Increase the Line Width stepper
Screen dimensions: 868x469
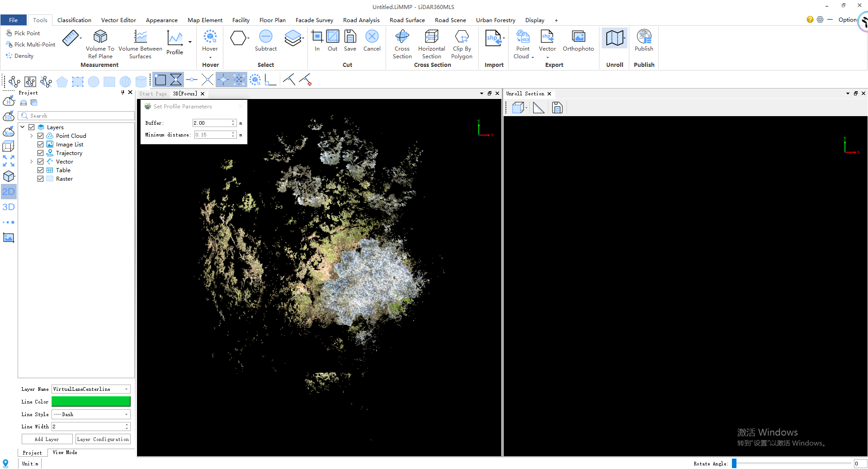coord(127,424)
